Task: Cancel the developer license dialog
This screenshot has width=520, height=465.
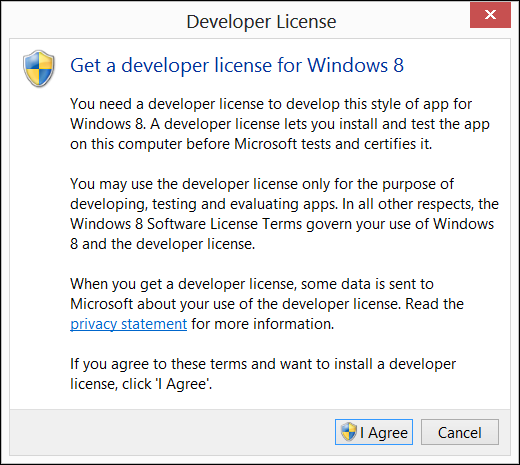Action: 460,432
